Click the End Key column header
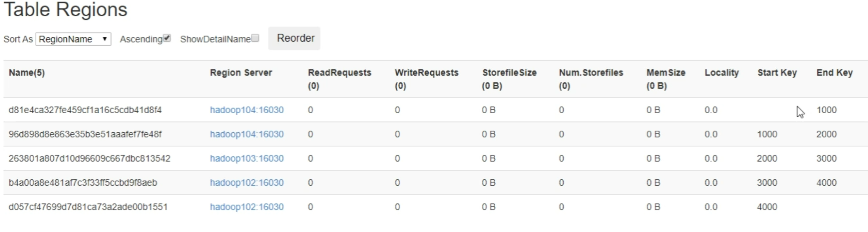 coord(834,73)
